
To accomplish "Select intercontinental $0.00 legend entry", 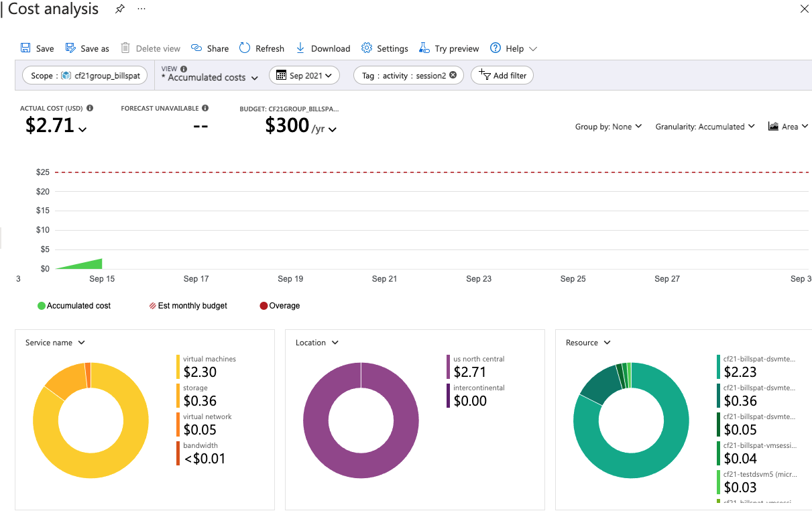I will [x=475, y=396].
